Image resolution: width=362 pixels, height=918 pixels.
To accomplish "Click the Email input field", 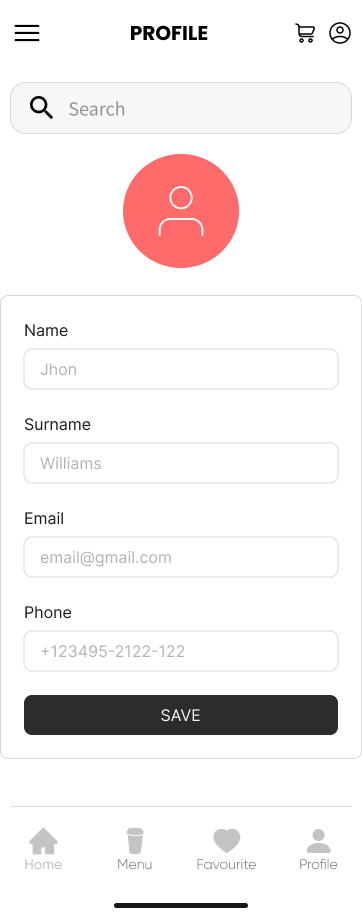I will (181, 557).
